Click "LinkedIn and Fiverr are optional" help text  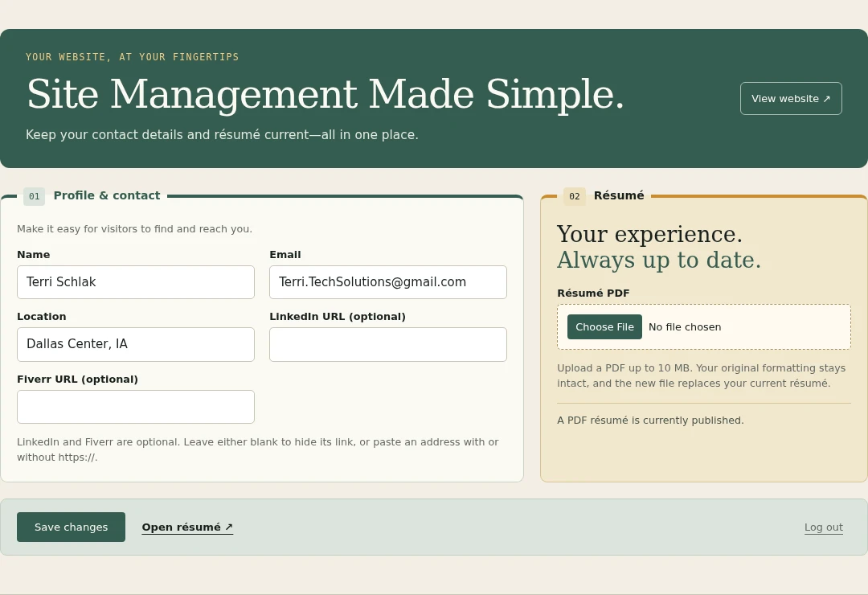click(x=258, y=449)
